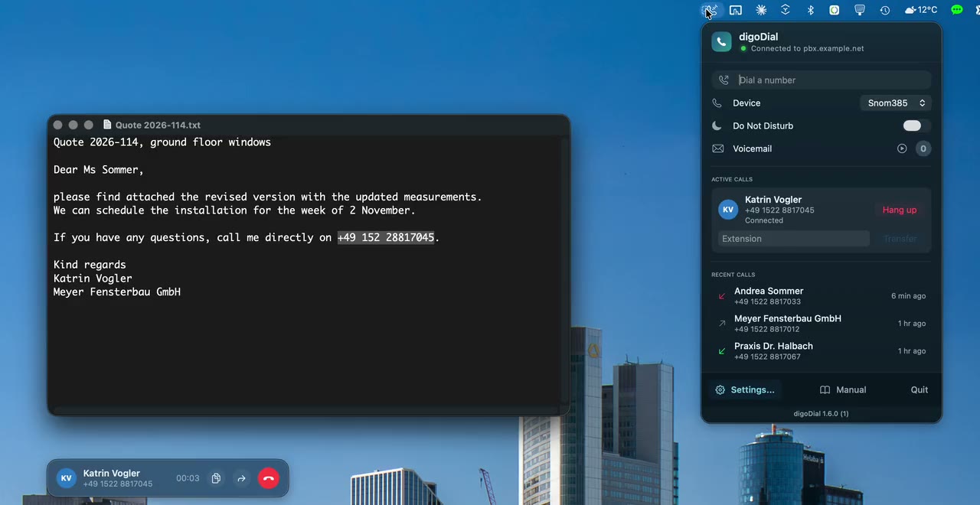End call with red hang-up button in call bar
Viewport: 980px width, 505px height.
pos(268,478)
